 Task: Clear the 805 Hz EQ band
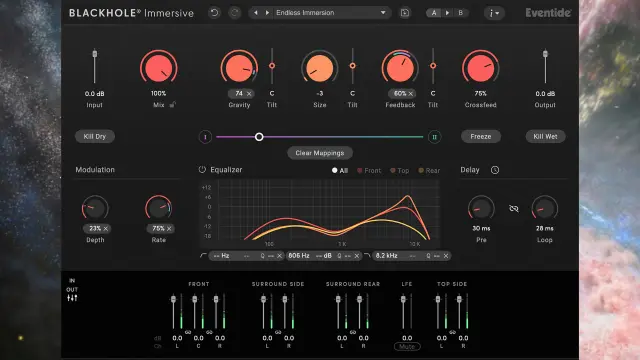(357, 256)
